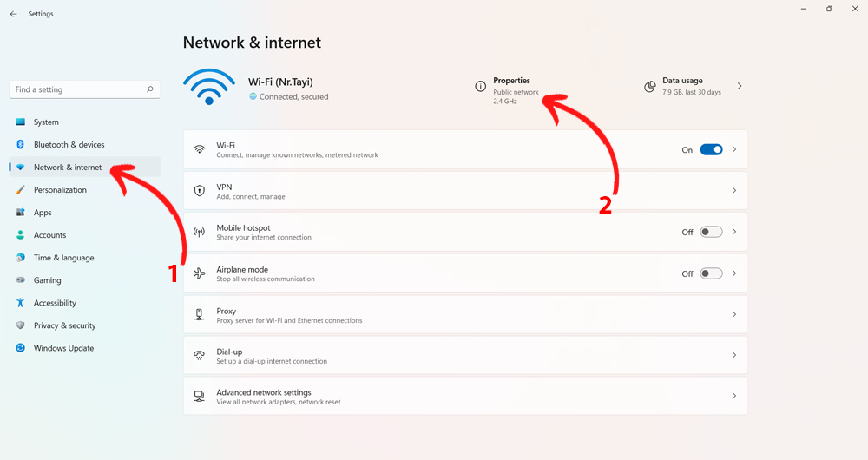The image size is (868, 460).
Task: Switch on Airplane mode toggle
Action: 711,273
